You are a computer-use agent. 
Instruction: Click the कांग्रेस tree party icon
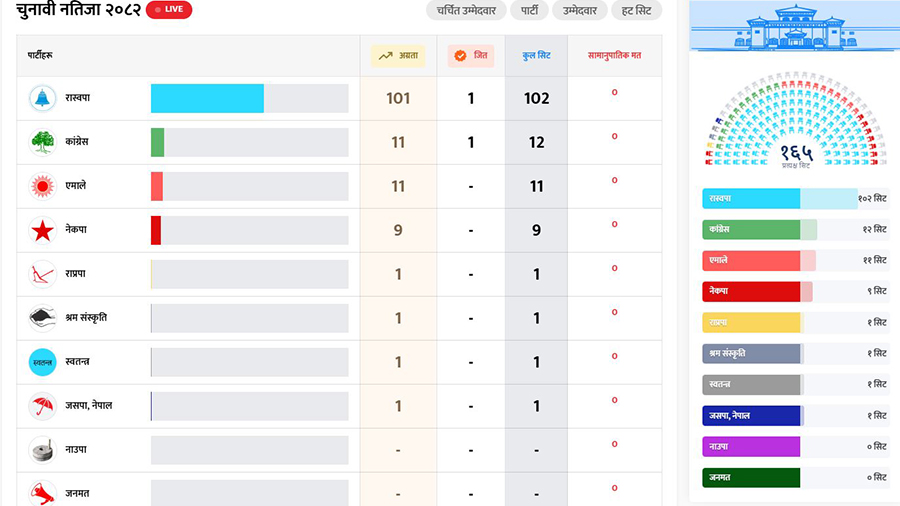pyautogui.click(x=43, y=142)
